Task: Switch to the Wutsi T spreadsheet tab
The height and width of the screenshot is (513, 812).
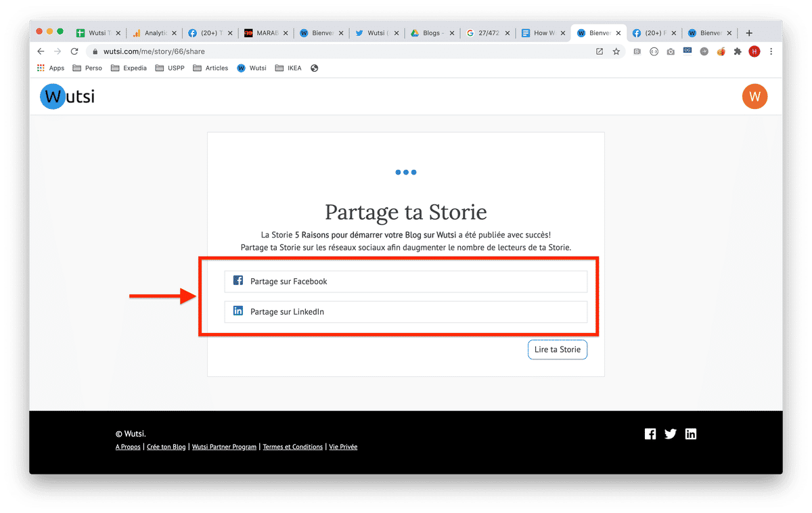Action: pos(98,32)
